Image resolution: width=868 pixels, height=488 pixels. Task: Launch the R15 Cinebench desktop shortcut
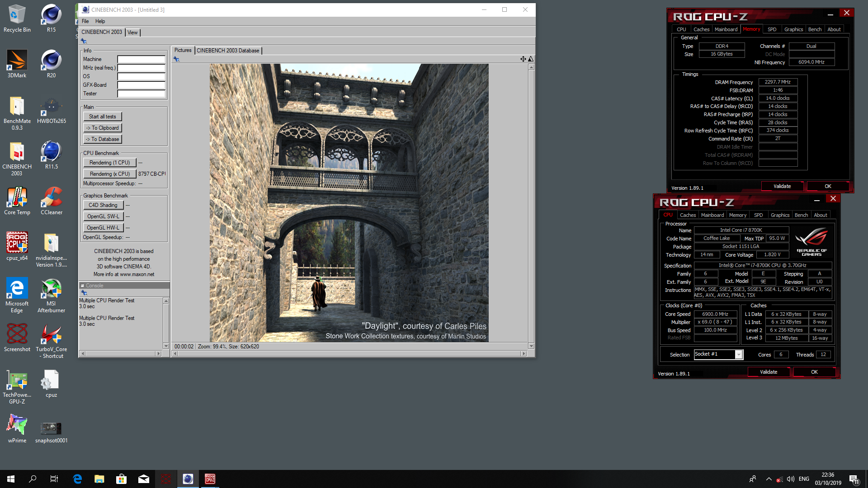click(51, 18)
